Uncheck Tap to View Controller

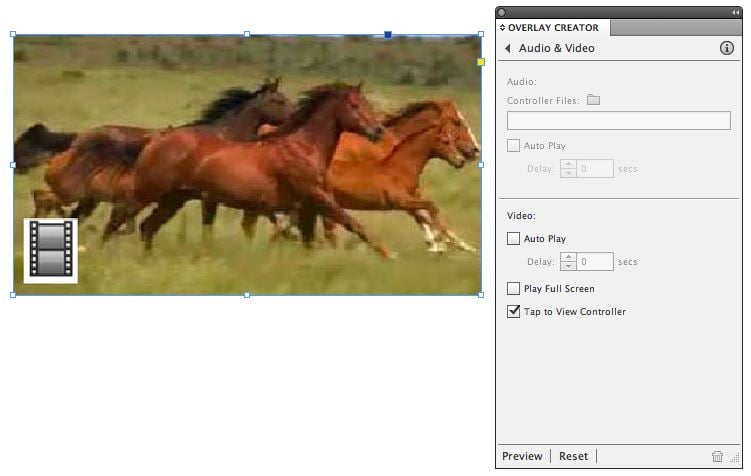coord(514,312)
